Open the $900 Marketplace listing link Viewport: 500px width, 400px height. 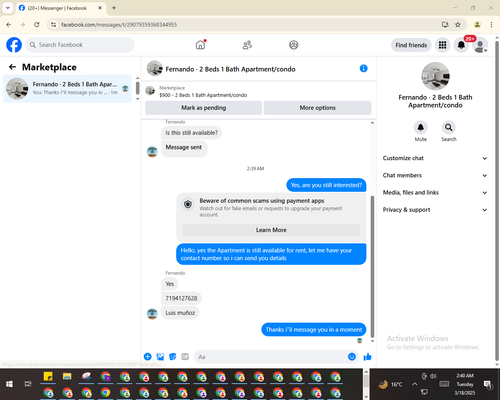[203, 95]
